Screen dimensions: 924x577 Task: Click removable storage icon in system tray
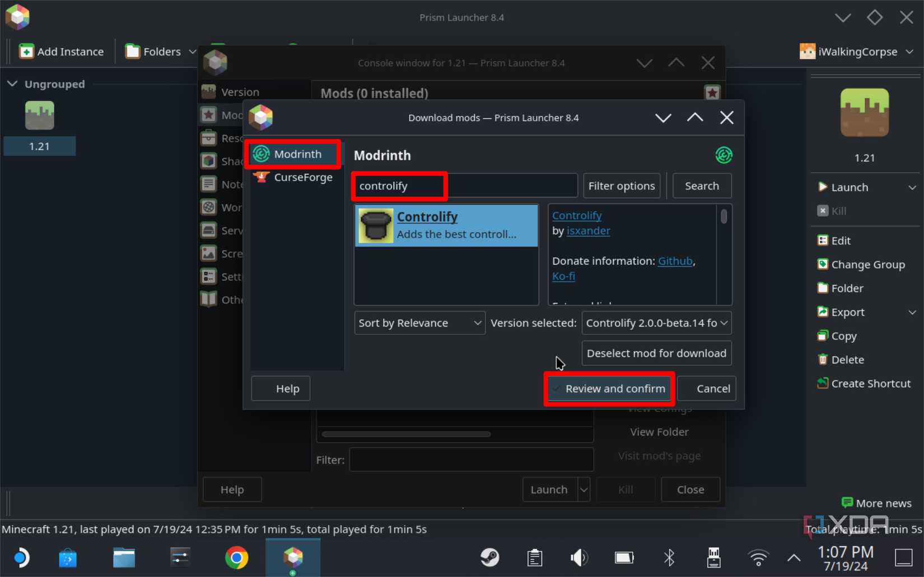coord(713,557)
